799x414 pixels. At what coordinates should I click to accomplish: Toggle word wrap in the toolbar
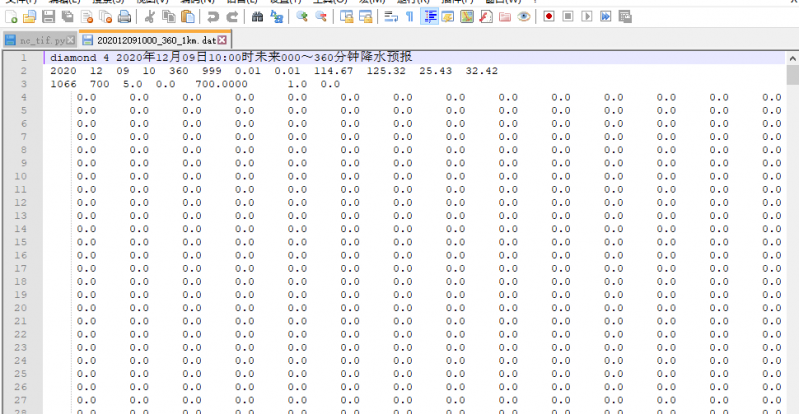coord(390,17)
